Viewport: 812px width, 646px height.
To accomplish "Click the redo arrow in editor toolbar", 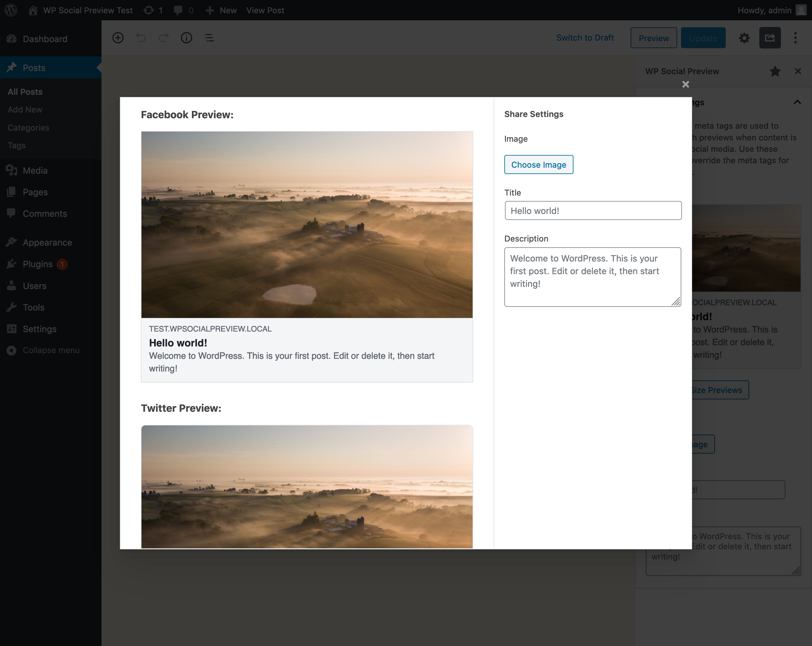I will tap(163, 38).
